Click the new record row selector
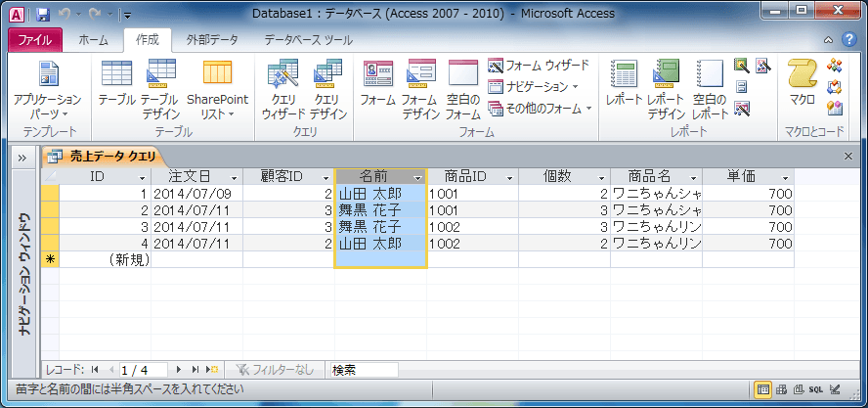868x408 pixels. pyautogui.click(x=50, y=259)
